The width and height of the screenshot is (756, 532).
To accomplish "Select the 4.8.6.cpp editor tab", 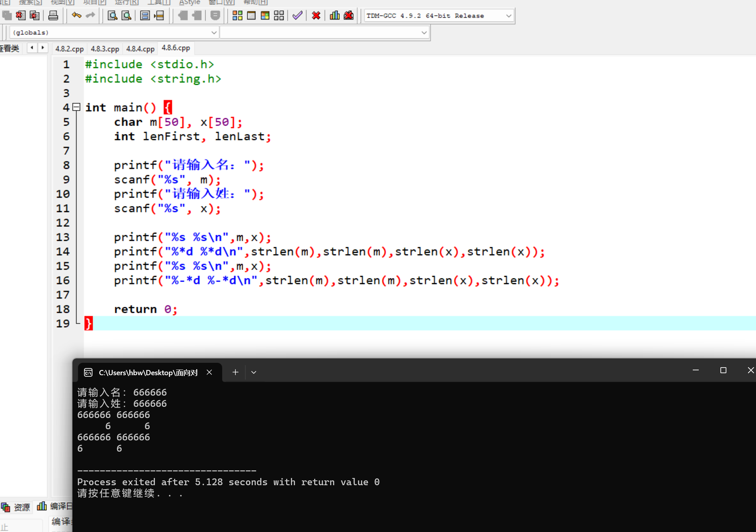I will click(x=176, y=48).
